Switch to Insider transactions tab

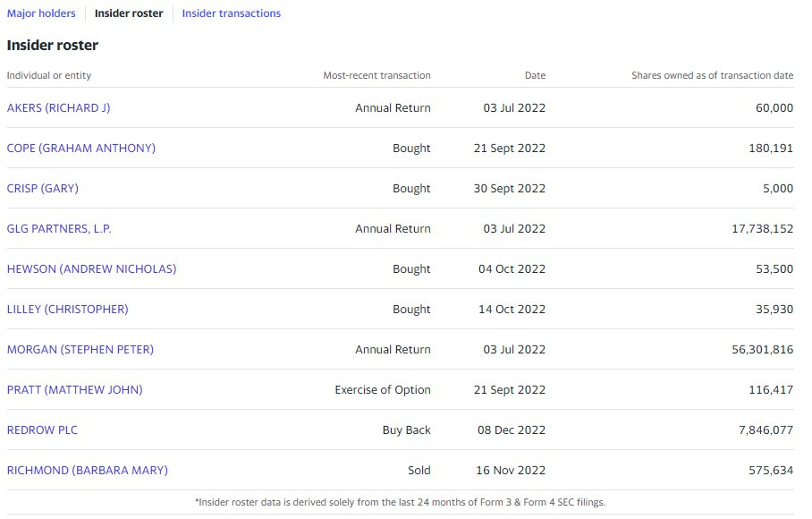pos(231,13)
